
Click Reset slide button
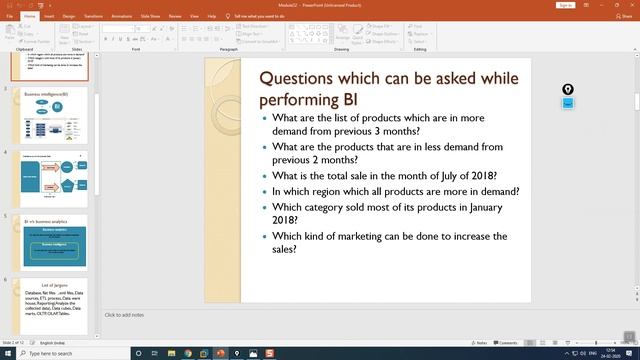click(x=81, y=34)
